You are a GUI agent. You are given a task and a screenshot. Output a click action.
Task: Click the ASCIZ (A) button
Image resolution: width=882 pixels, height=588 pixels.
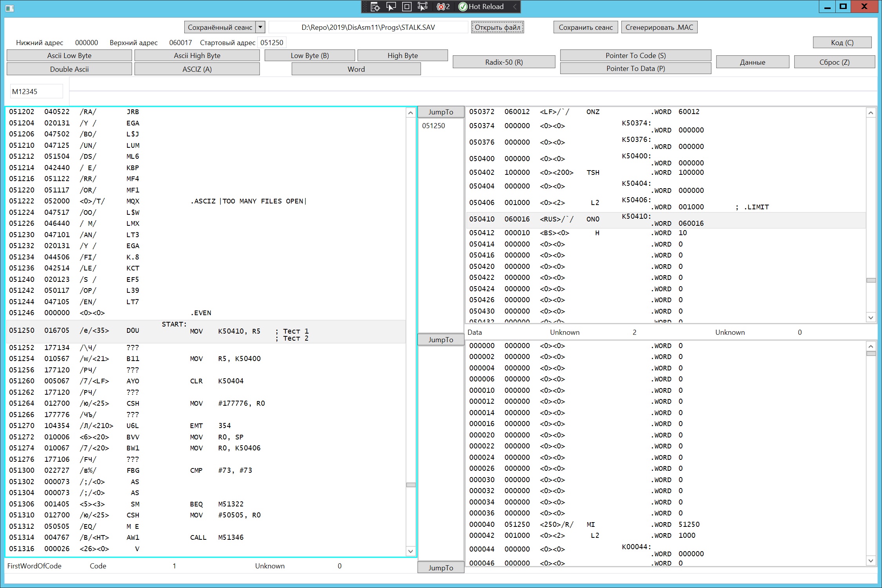coord(197,69)
